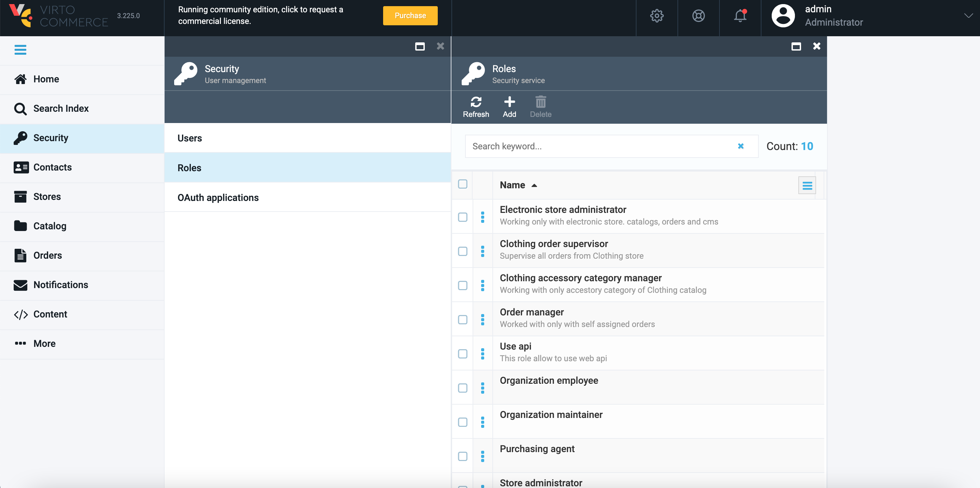The image size is (980, 488).
Task: Switch to the Users section
Action: [190, 138]
